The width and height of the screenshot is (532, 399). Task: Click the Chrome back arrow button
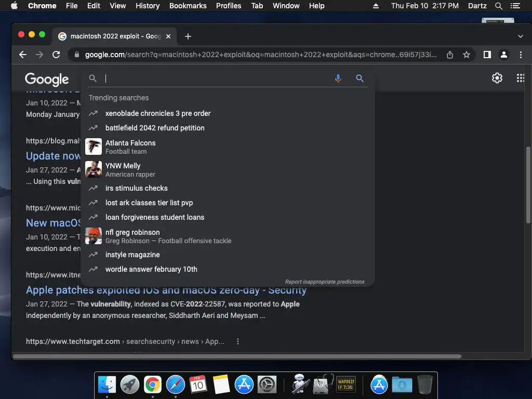point(23,55)
